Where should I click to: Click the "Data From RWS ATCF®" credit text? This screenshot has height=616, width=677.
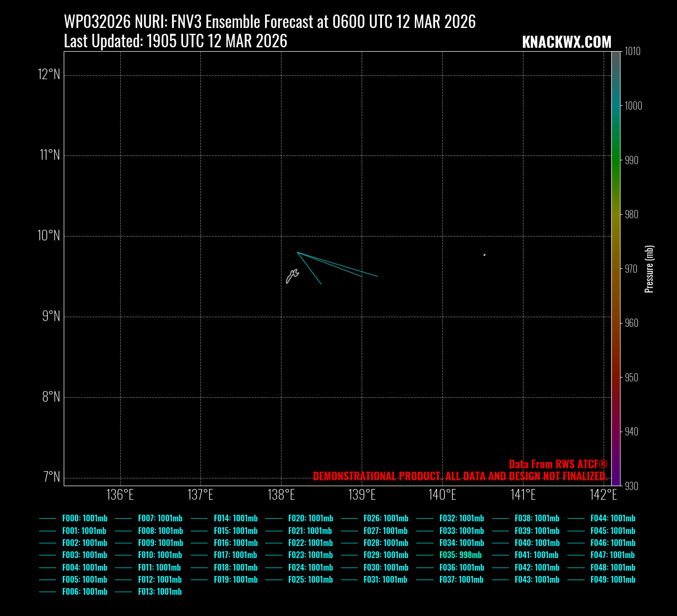point(558,464)
